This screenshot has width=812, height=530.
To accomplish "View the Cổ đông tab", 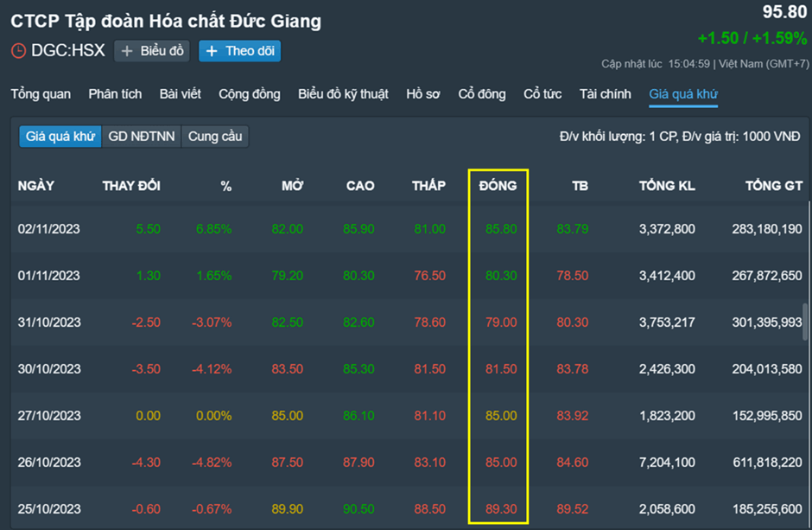I will coord(482,93).
